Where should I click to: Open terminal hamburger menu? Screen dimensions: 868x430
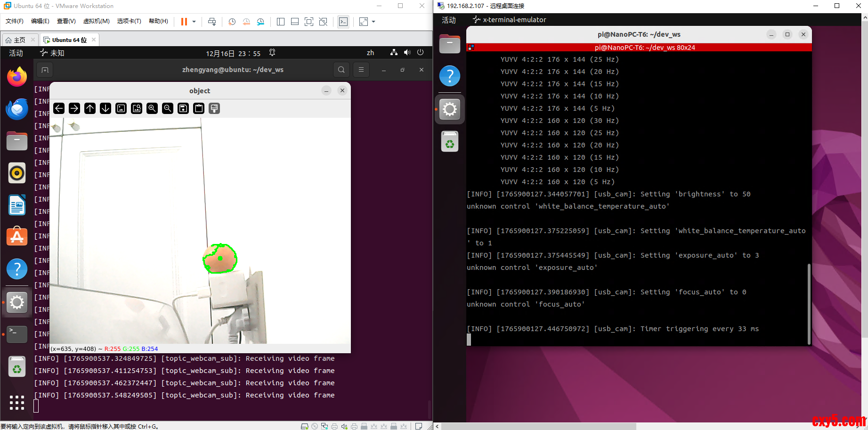pos(361,70)
